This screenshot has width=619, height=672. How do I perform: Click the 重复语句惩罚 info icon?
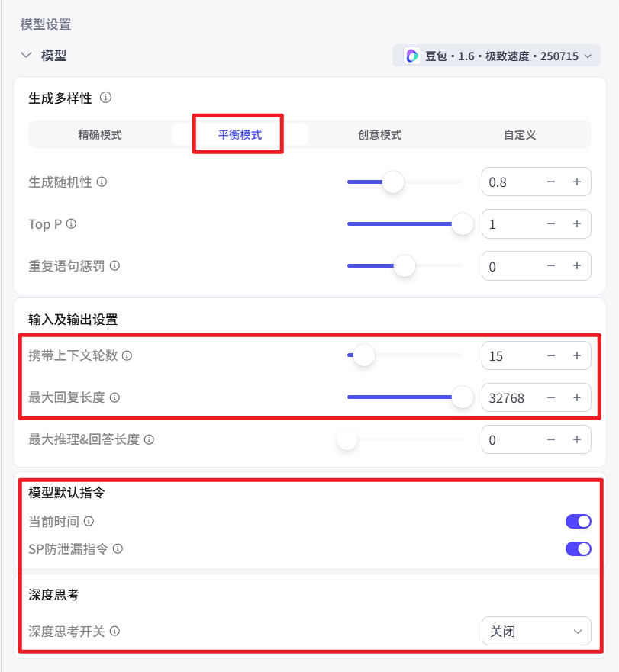click(114, 265)
